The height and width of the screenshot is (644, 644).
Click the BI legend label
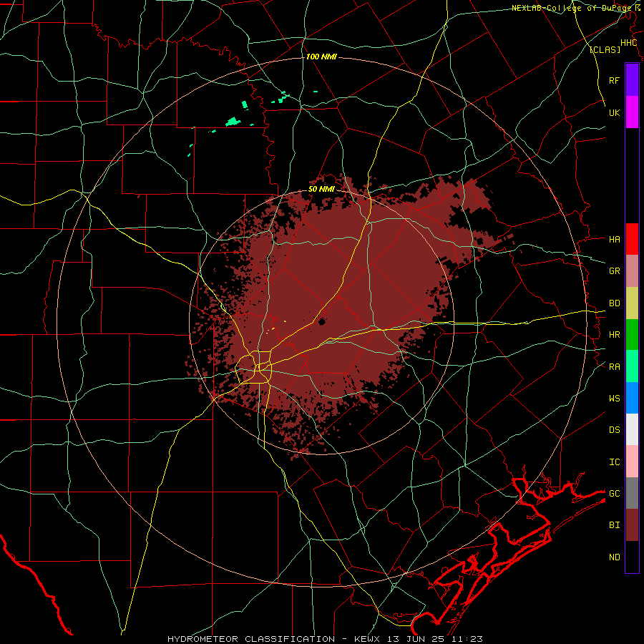(614, 525)
